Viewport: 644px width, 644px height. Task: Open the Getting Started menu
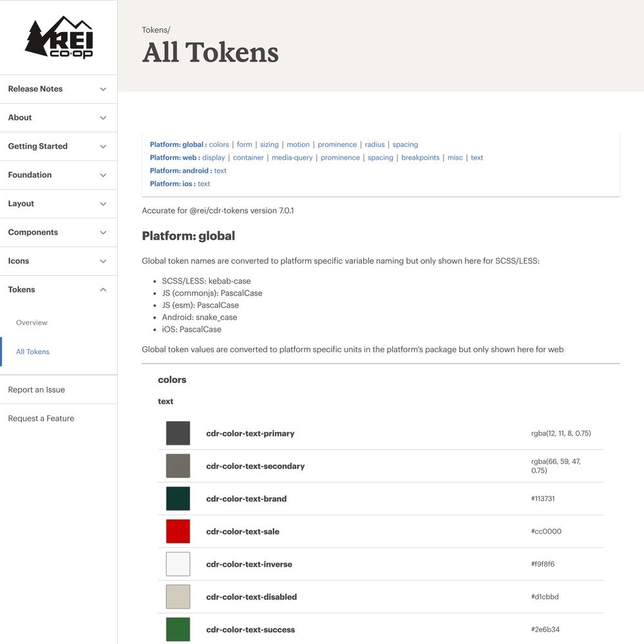click(59, 147)
